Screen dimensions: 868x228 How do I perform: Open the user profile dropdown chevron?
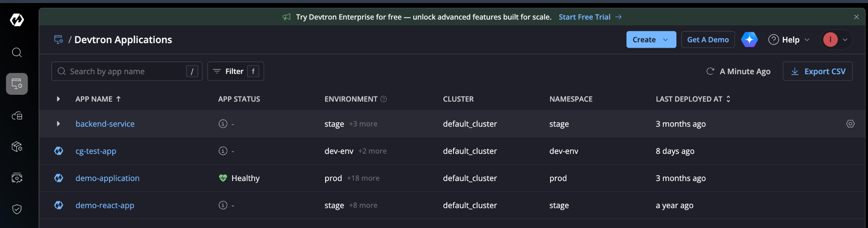[x=845, y=40]
